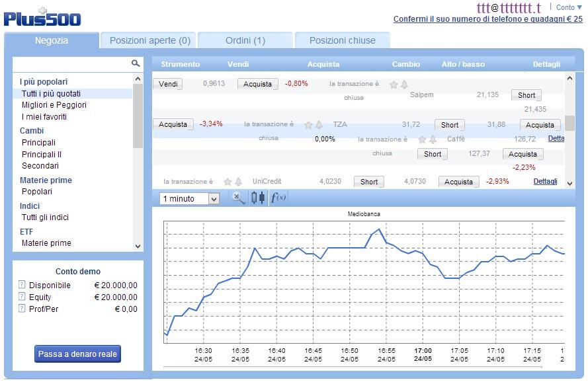This screenshot has height=382, width=588.
Task: Open I miei favoriti list
Action: (x=44, y=117)
